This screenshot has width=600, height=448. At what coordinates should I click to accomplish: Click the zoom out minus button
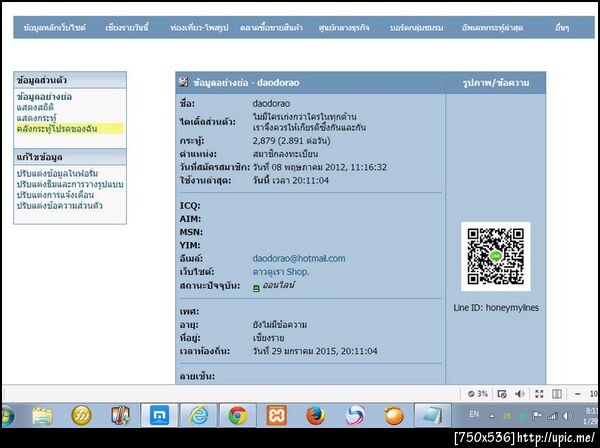coord(577,393)
